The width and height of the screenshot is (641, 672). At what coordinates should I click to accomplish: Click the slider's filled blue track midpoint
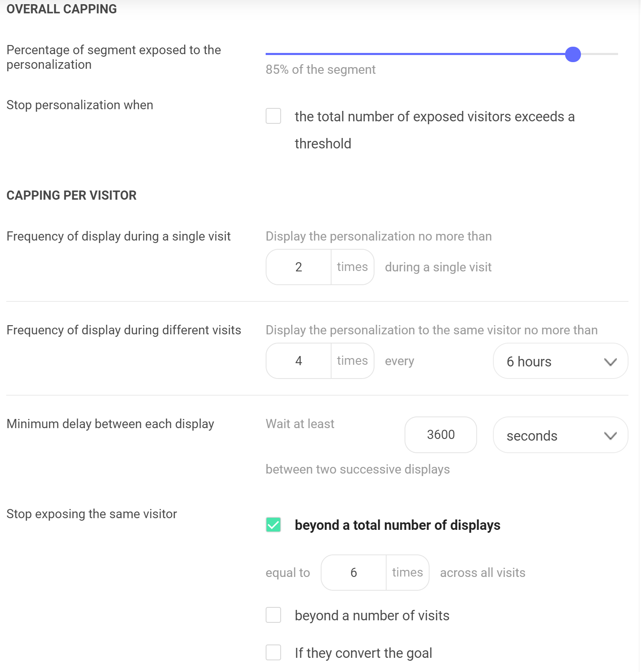(x=415, y=54)
